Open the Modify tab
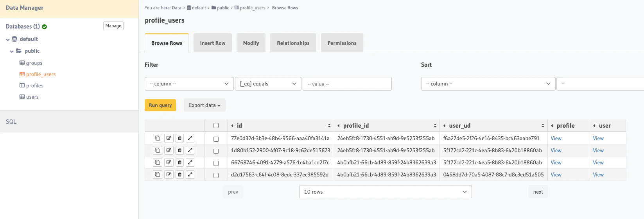The height and width of the screenshot is (219, 644). 251,43
